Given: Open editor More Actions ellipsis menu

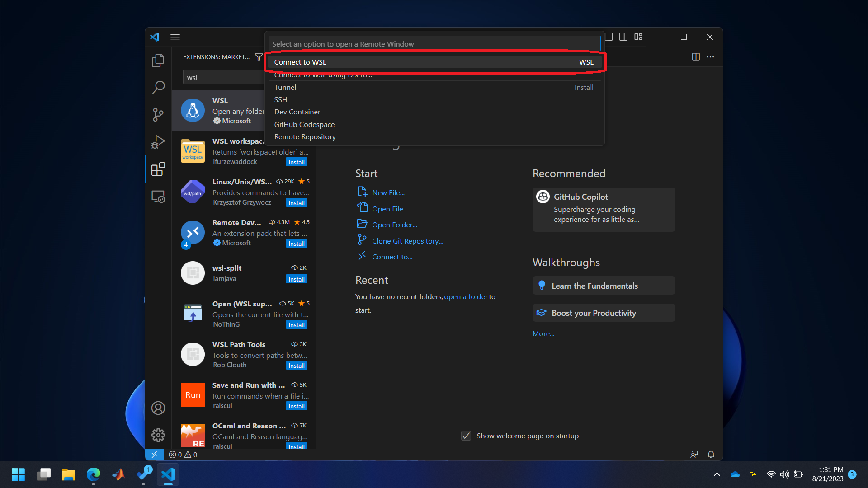Looking at the screenshot, I should pos(711,57).
